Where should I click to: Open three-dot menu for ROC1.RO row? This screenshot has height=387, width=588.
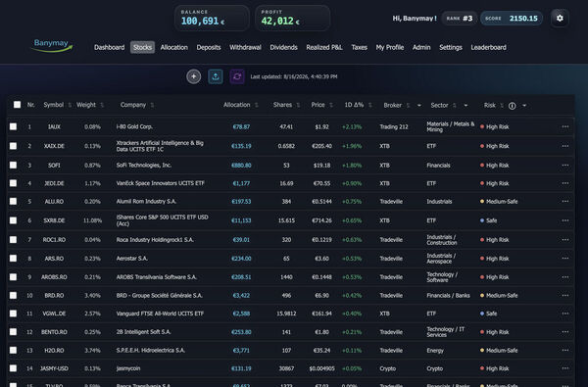565,240
